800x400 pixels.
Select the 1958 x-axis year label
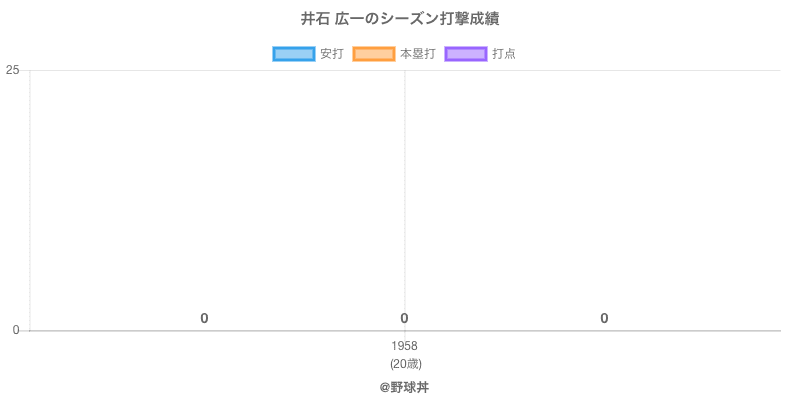coord(404,346)
